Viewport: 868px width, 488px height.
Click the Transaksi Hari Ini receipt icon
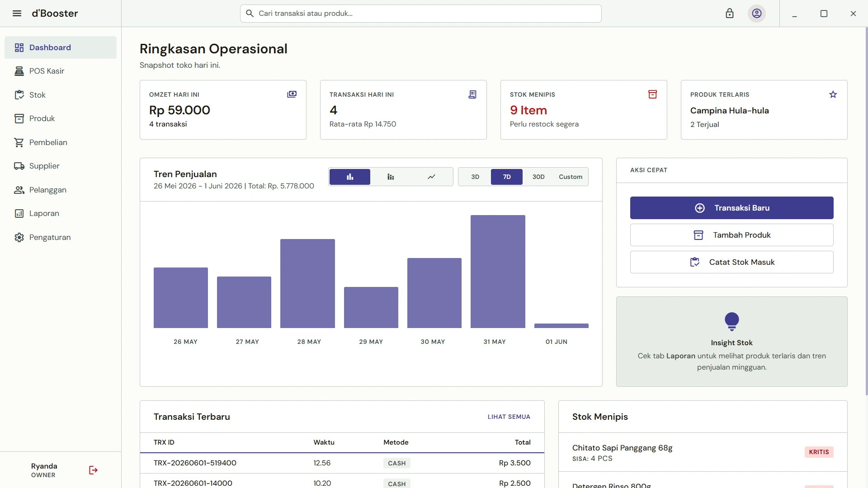472,94
